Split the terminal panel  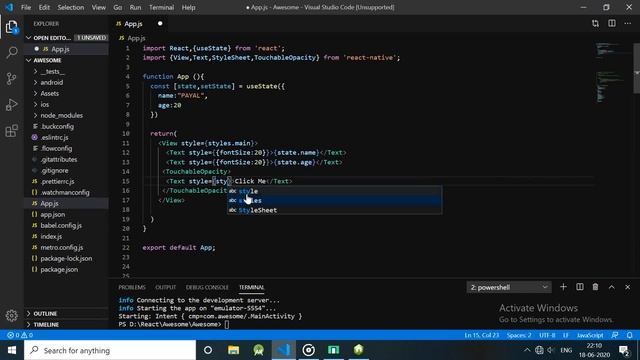tap(580, 287)
